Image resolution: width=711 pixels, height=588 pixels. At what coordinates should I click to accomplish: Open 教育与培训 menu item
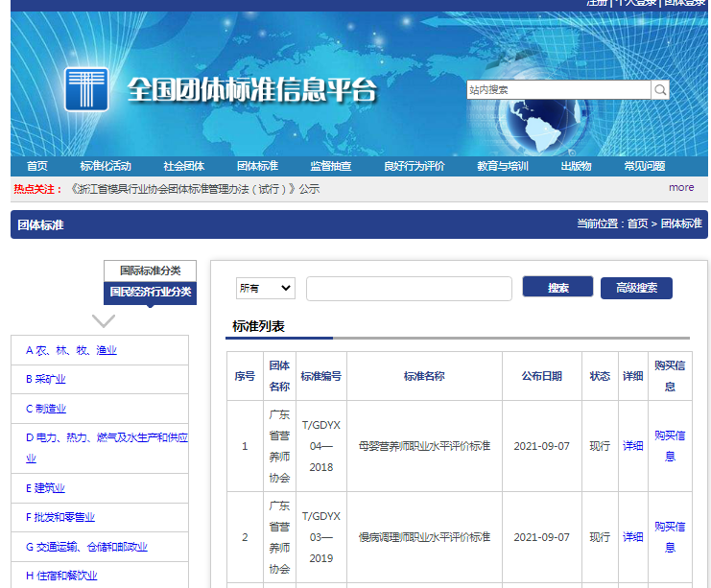[x=503, y=166]
